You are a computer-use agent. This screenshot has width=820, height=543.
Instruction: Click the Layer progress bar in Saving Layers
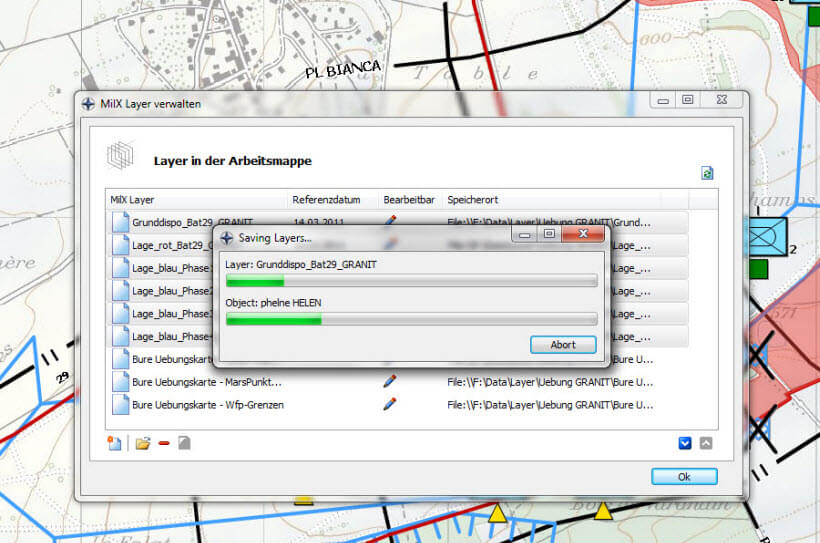[x=412, y=281]
